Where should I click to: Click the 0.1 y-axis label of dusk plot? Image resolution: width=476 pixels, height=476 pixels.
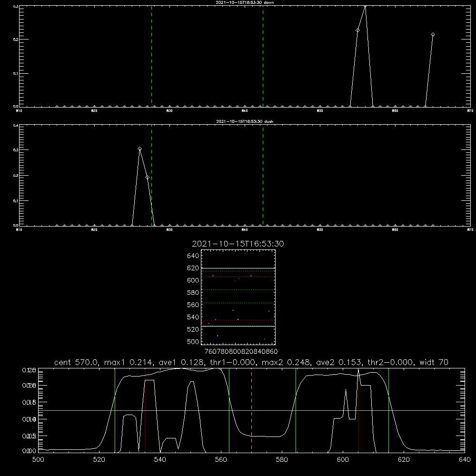click(16, 201)
